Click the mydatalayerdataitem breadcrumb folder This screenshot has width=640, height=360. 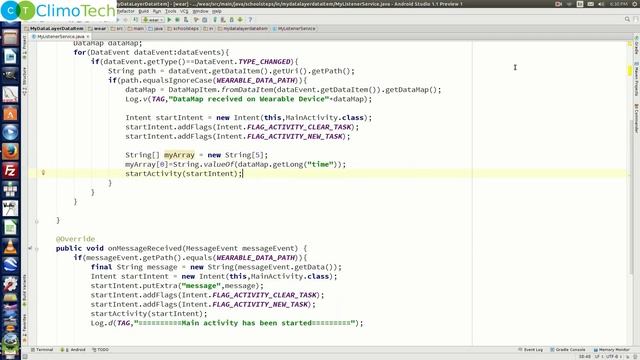(243, 29)
